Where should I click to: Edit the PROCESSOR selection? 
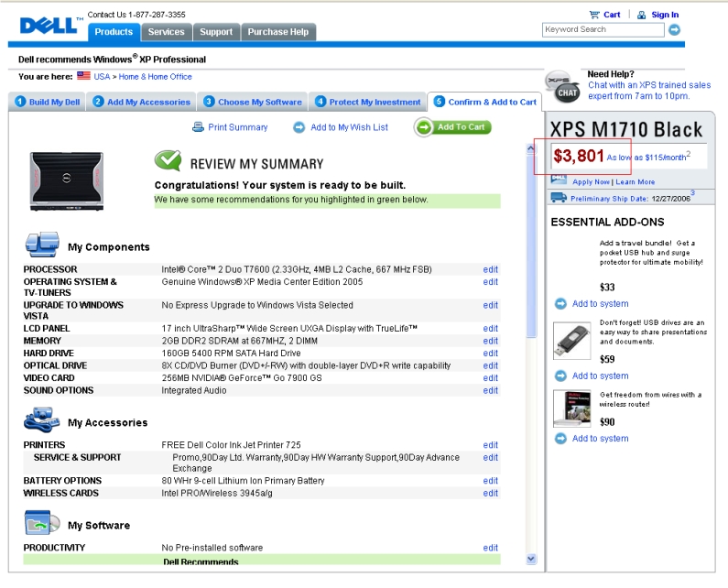pyautogui.click(x=490, y=269)
